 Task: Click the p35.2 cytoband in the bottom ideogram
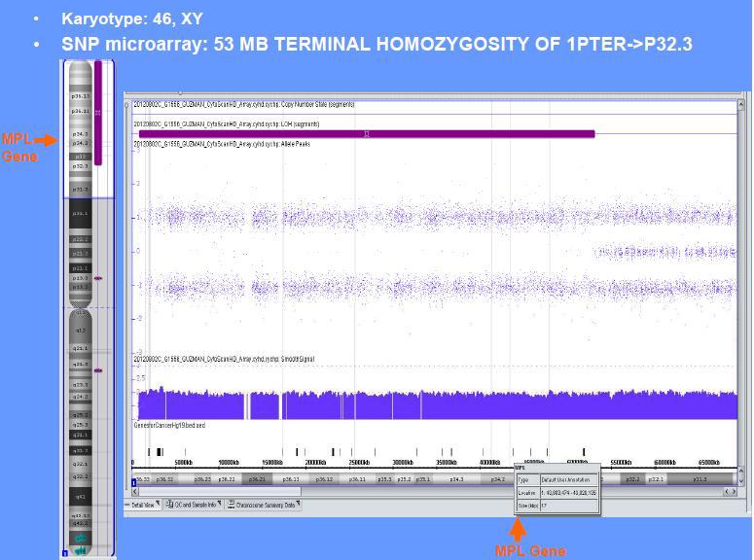[405, 479]
